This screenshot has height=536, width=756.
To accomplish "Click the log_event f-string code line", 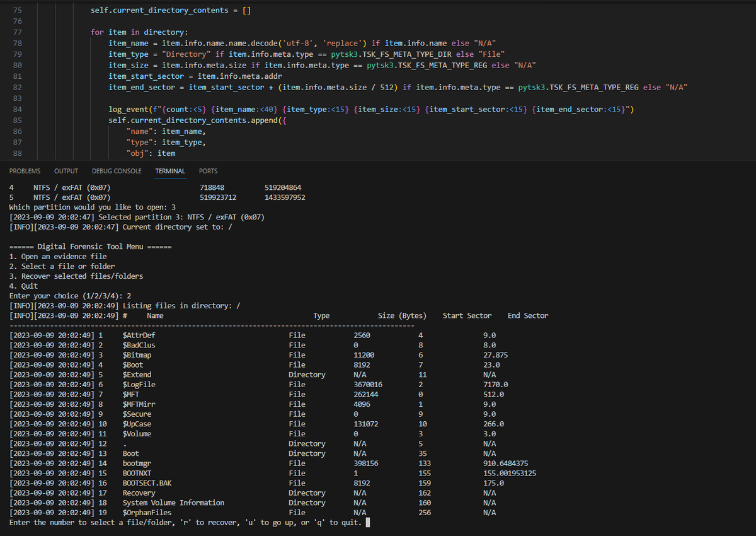I will (371, 109).
